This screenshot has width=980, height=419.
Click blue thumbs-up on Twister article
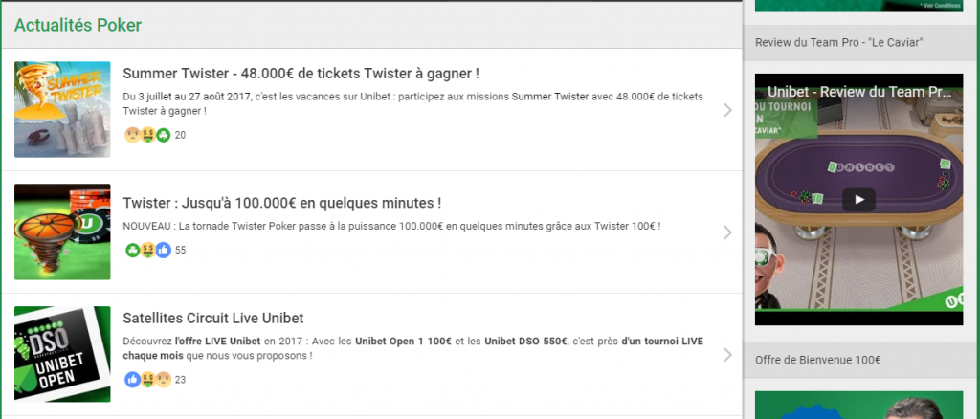tap(163, 251)
